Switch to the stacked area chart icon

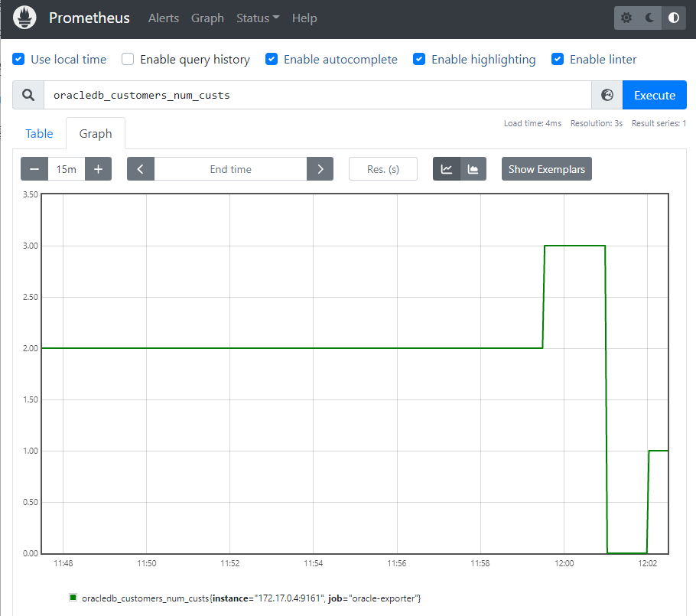[x=473, y=169]
